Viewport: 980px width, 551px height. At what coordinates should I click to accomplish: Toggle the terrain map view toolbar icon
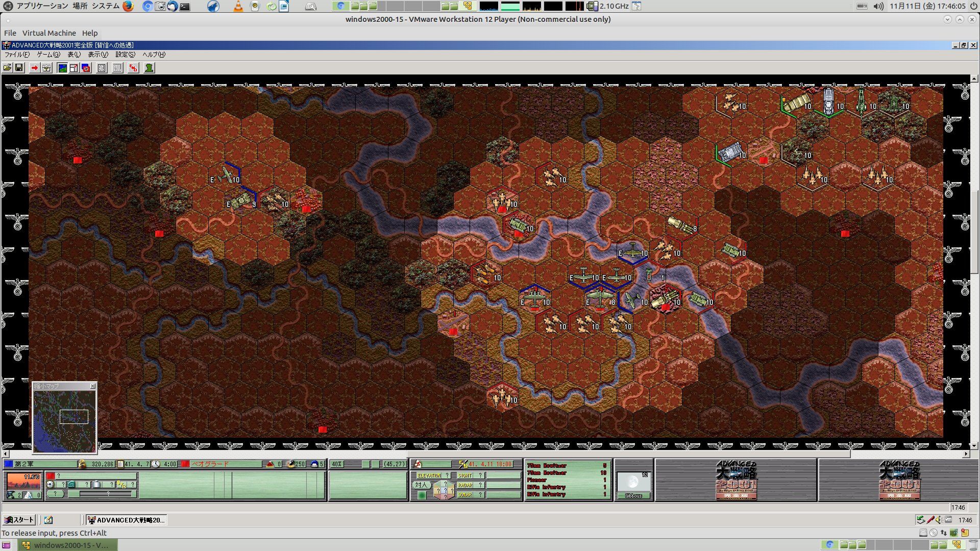pyautogui.click(x=62, y=68)
